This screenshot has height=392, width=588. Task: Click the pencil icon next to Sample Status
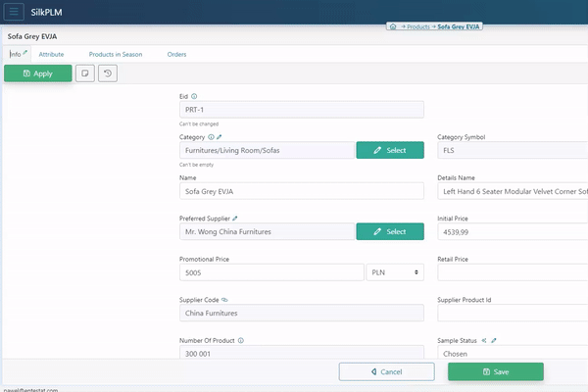click(x=494, y=341)
